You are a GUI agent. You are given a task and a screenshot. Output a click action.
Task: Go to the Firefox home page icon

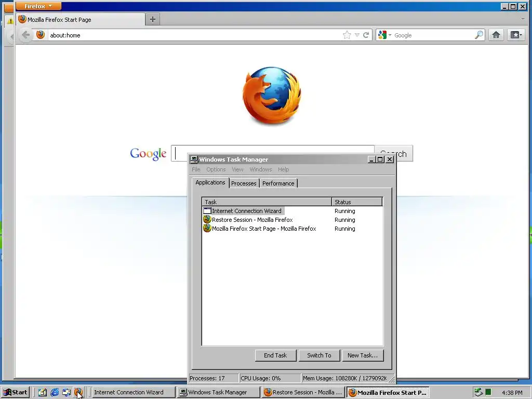pos(496,35)
